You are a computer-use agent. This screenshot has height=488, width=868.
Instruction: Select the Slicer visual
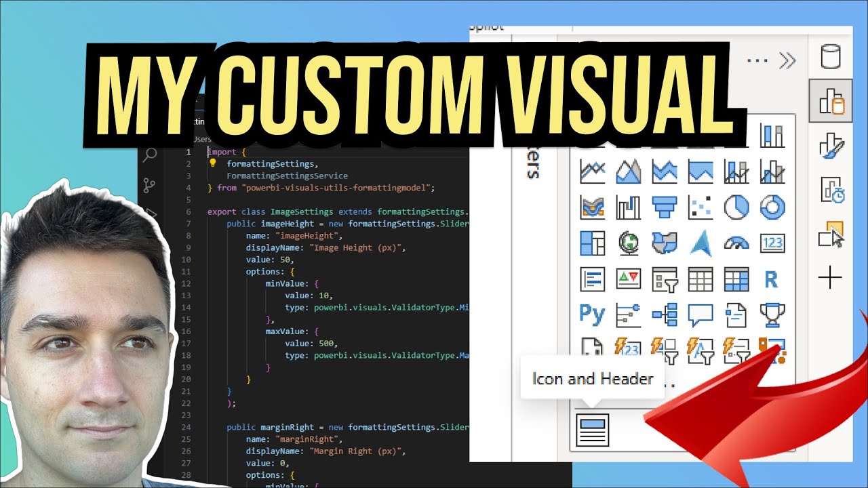(x=665, y=279)
